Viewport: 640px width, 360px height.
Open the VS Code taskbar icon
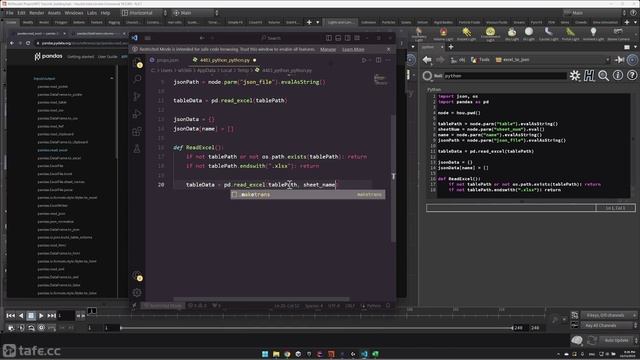pyautogui.click(x=364, y=354)
